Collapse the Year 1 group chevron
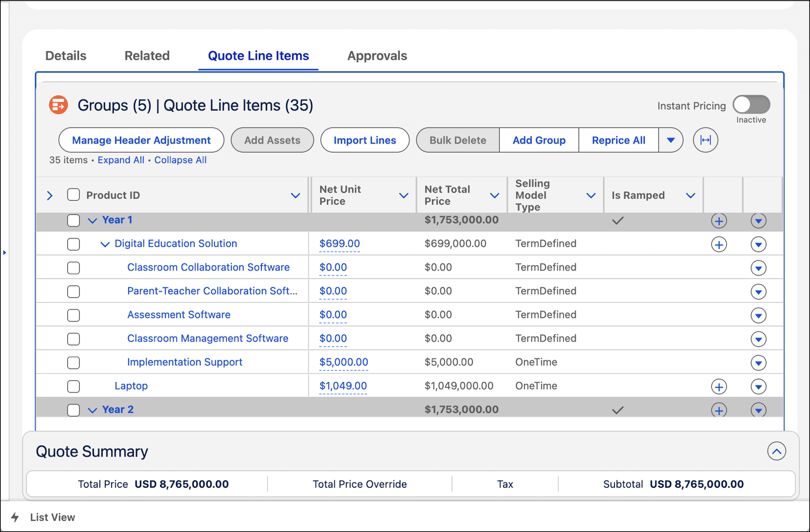This screenshot has height=532, width=810. pos(92,220)
